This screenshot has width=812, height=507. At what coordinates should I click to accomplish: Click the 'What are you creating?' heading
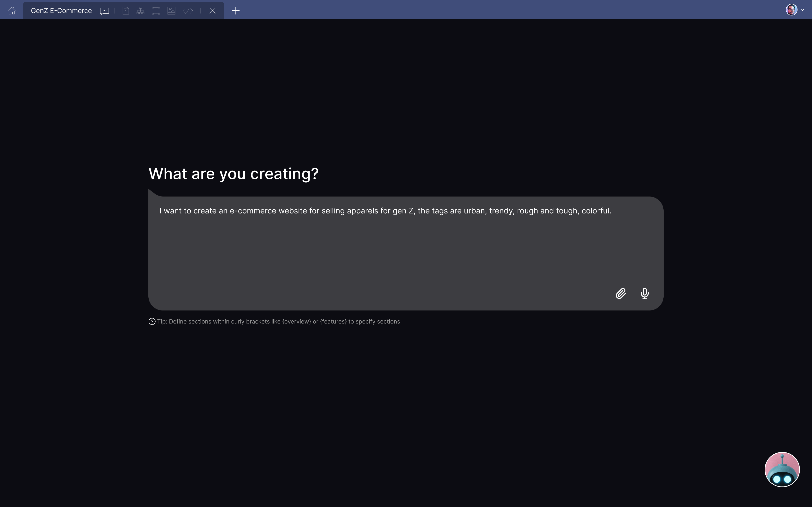pyautogui.click(x=233, y=174)
